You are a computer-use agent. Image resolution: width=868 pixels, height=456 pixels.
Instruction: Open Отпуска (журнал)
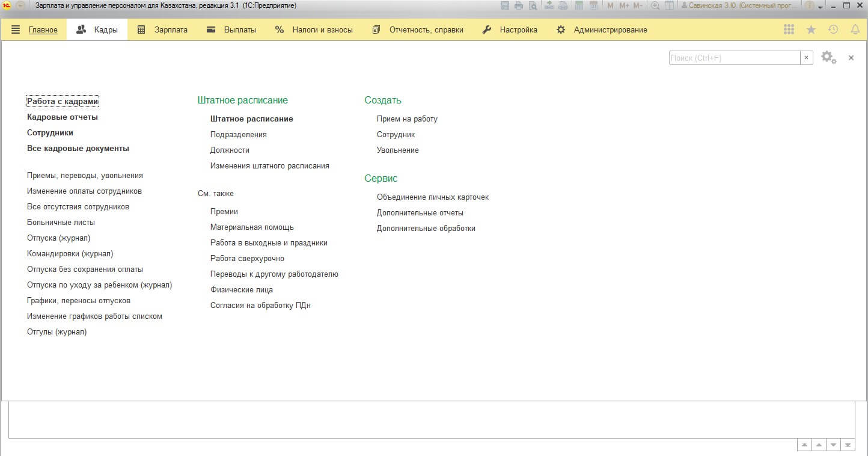(59, 238)
